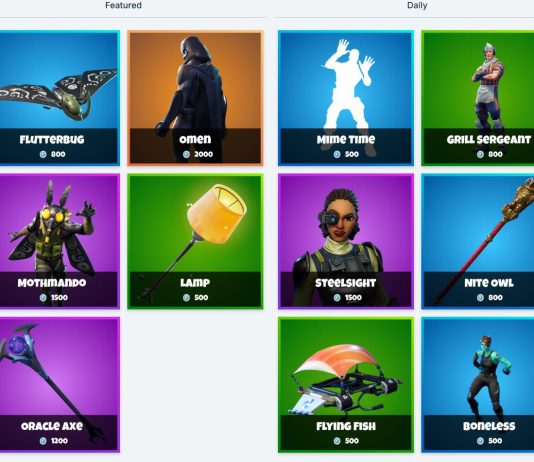Open the Boneless emote card

tap(477, 385)
